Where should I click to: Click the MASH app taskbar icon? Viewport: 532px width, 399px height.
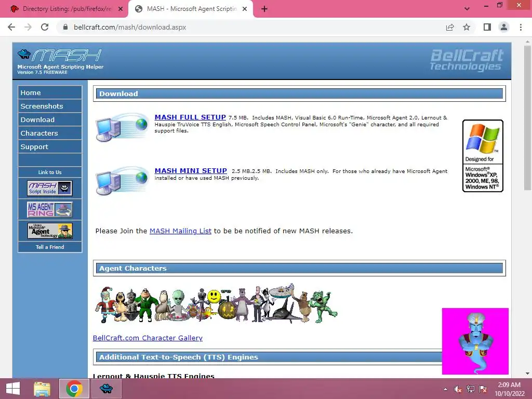point(106,389)
